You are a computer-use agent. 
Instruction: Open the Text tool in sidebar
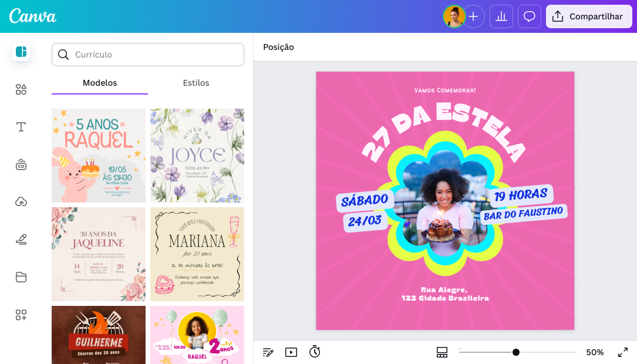coord(21,127)
